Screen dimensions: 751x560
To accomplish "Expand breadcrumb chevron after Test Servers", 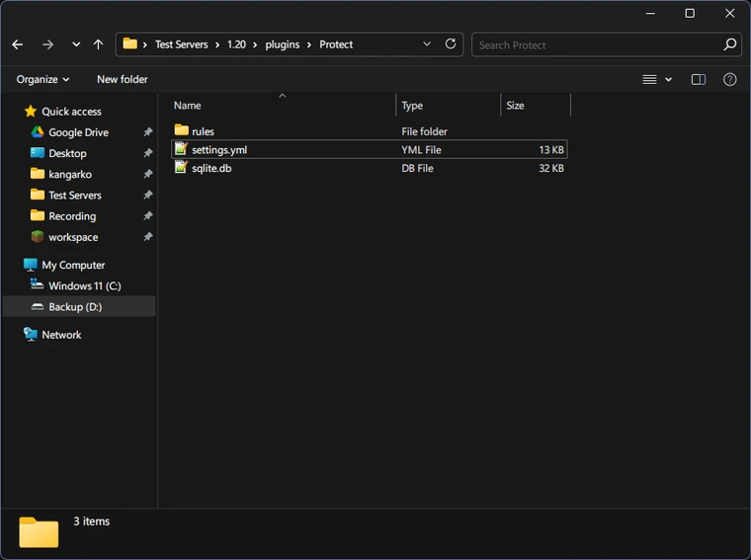I will pos(217,45).
